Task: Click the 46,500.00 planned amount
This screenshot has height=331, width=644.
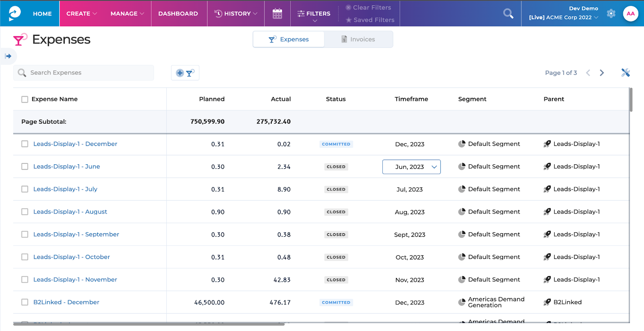Action: pyautogui.click(x=209, y=302)
